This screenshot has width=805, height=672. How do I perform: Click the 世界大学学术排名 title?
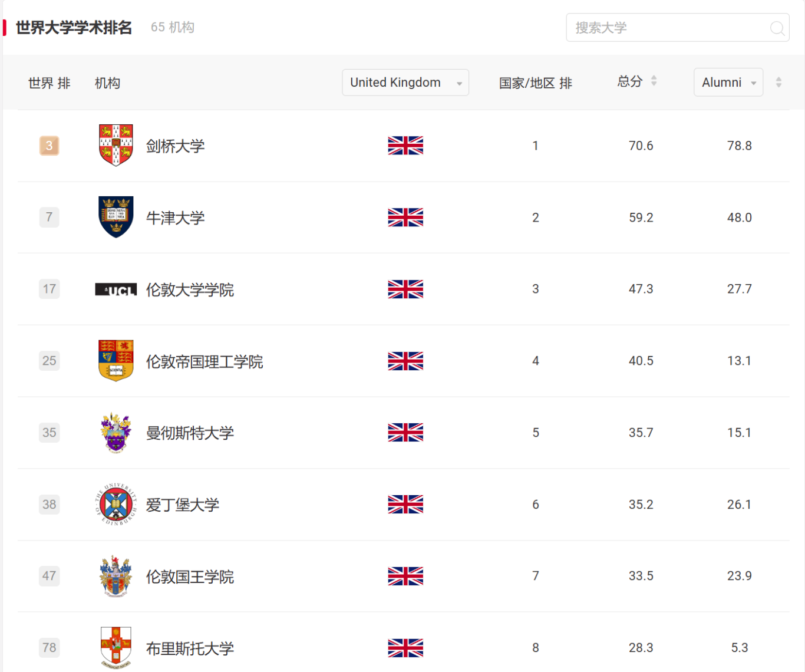coord(74,28)
